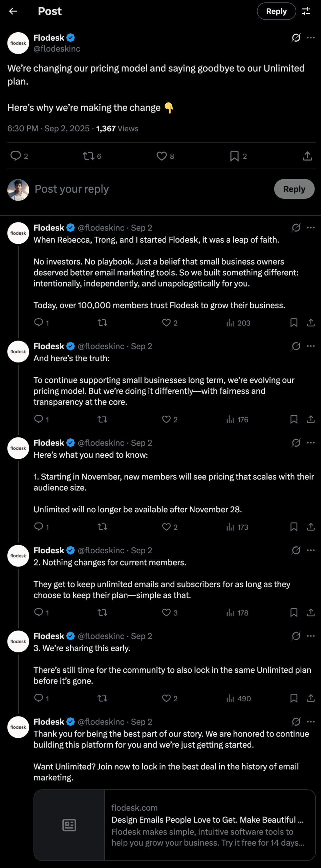This screenshot has width=321, height=868.
Task: Reply to the 'Nothing changes for current members' post
Action: [39, 612]
